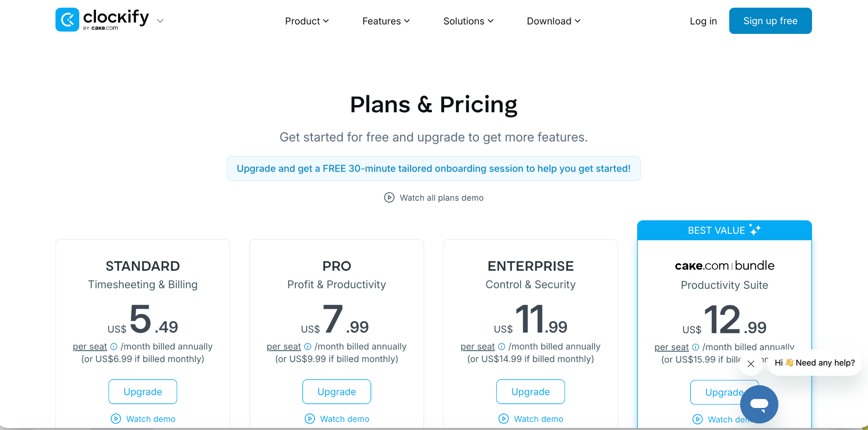
Task: Open the Download menu
Action: click(554, 21)
